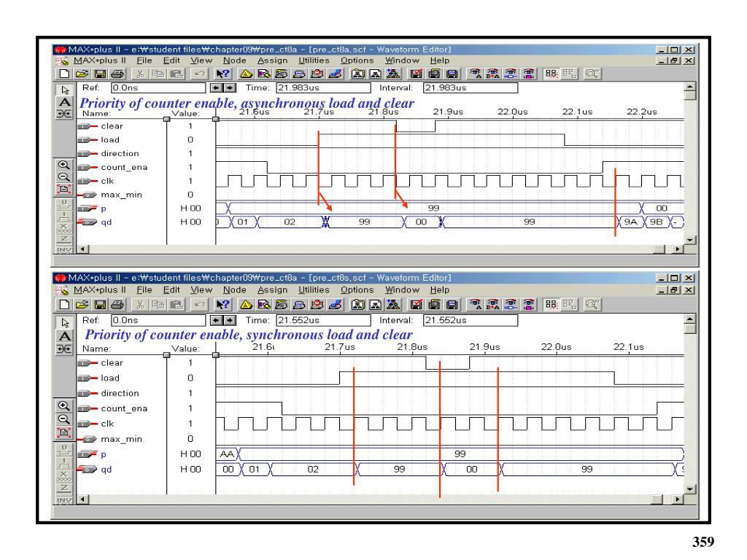Select the qd node in pre_ct8a window

[x=106, y=222]
